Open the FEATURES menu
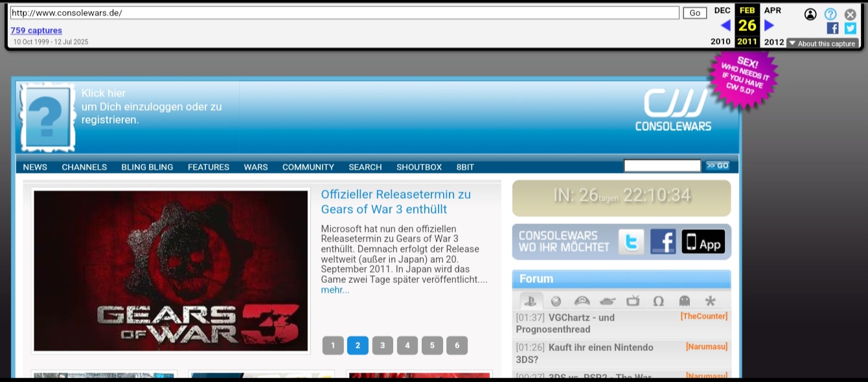The width and height of the screenshot is (868, 382). (x=209, y=167)
